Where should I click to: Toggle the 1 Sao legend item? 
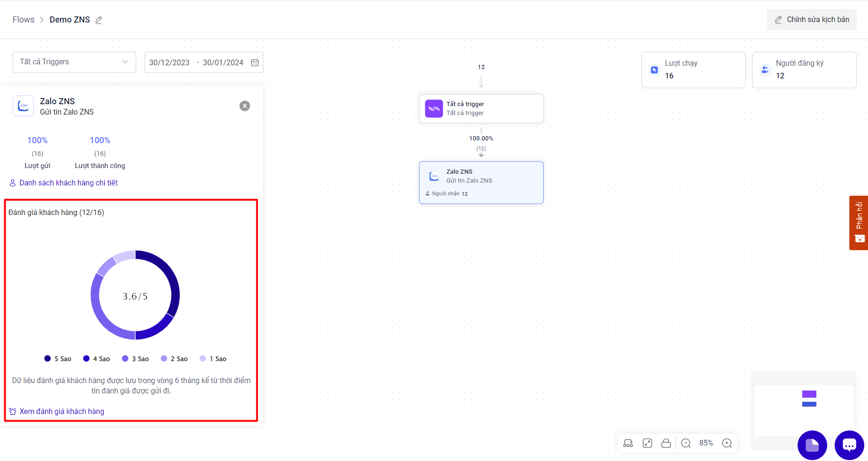(x=213, y=359)
